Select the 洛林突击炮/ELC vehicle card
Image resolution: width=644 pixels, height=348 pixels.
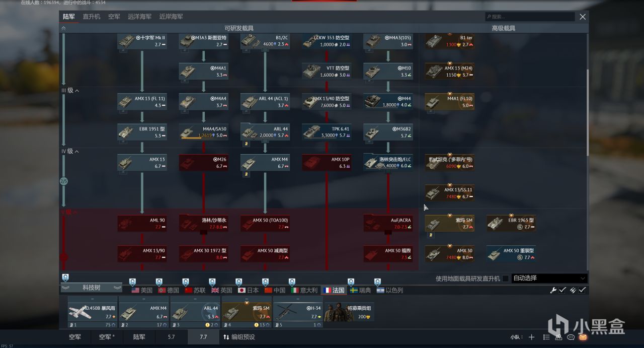coord(388,163)
